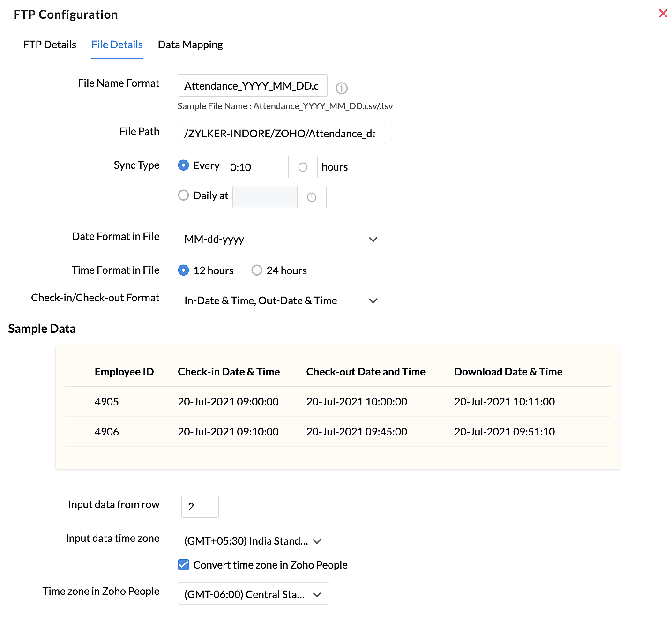The image size is (672, 623).
Task: Click the Employee ID column header
Action: [x=124, y=372]
